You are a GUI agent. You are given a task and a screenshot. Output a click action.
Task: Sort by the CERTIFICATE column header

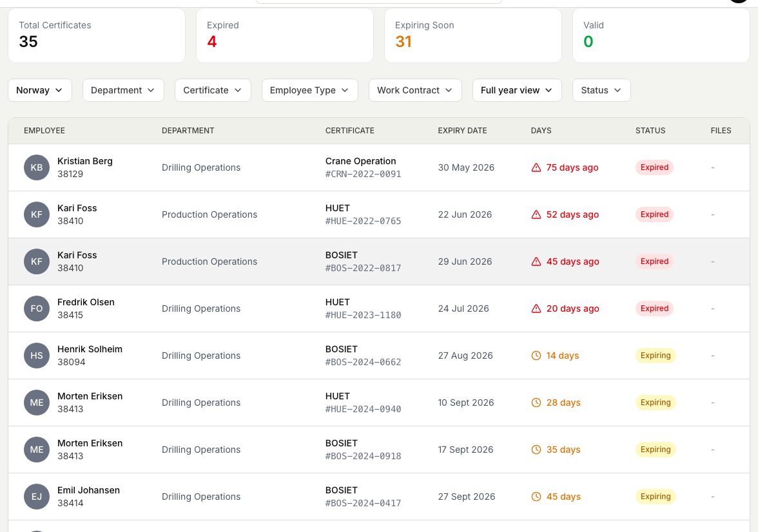click(x=350, y=131)
